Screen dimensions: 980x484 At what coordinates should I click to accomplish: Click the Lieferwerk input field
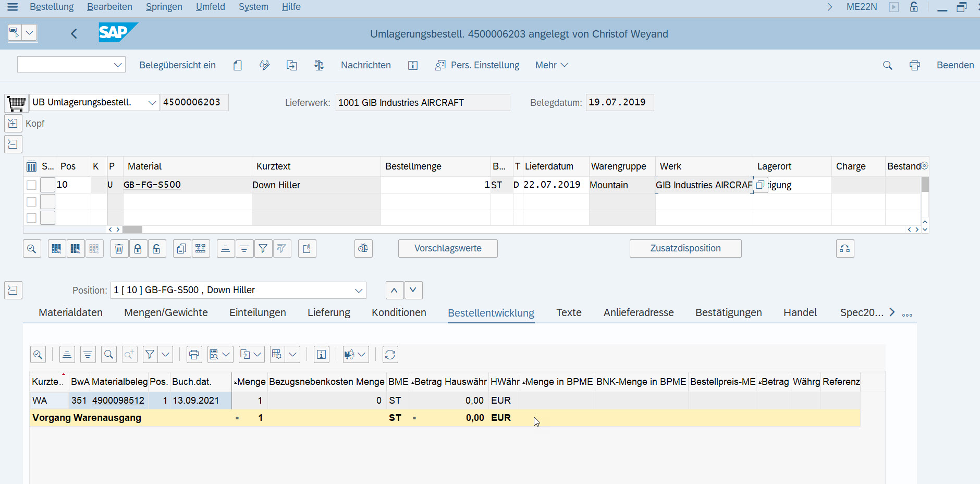tap(422, 103)
